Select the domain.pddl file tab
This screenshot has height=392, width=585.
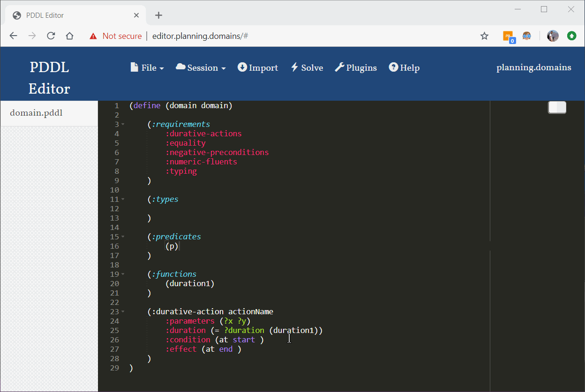coord(49,113)
